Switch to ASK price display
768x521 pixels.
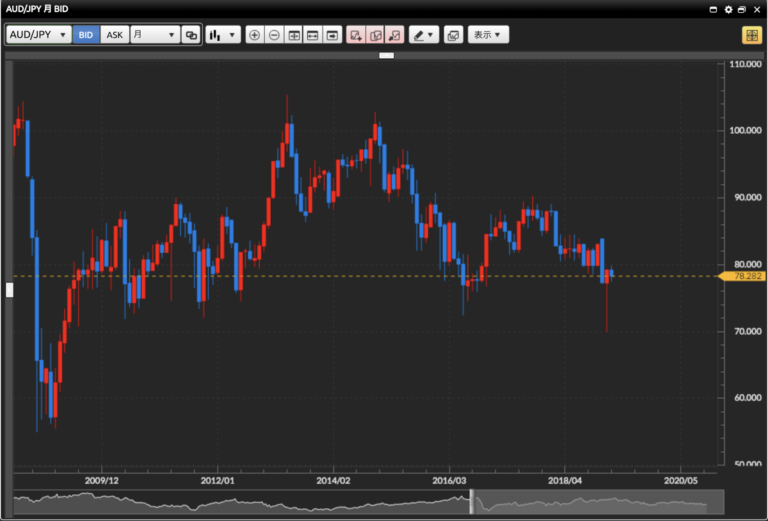pos(115,35)
